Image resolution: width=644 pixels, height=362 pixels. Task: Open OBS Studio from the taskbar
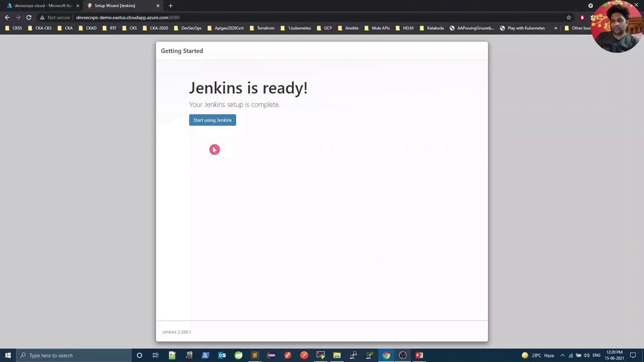(403, 355)
